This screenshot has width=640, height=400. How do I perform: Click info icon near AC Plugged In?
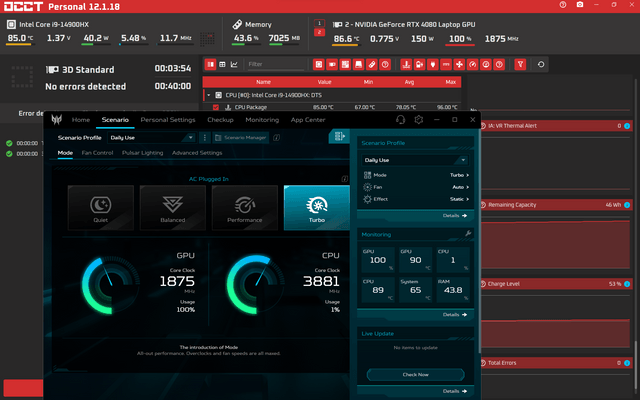(344, 179)
